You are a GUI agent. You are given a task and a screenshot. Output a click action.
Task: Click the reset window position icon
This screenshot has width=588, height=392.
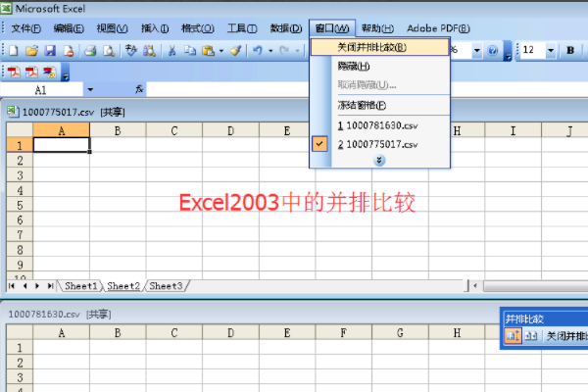click(x=530, y=336)
